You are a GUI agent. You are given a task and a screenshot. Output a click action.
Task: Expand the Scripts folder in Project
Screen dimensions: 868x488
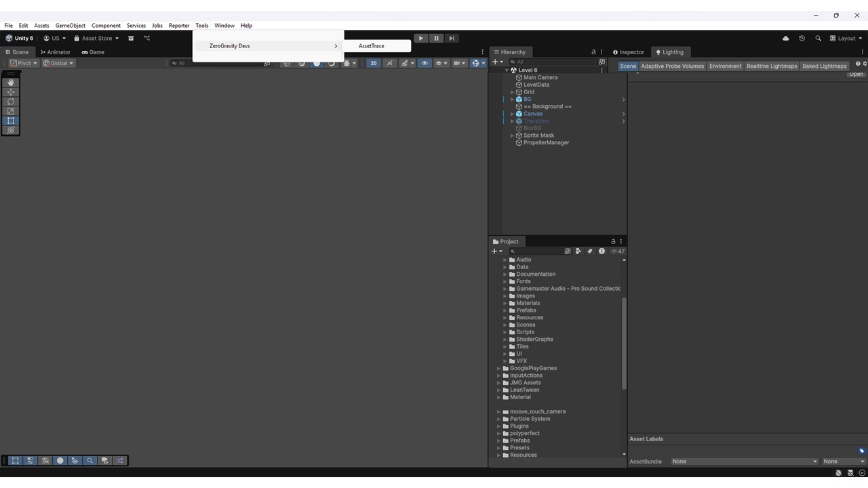[505, 332]
